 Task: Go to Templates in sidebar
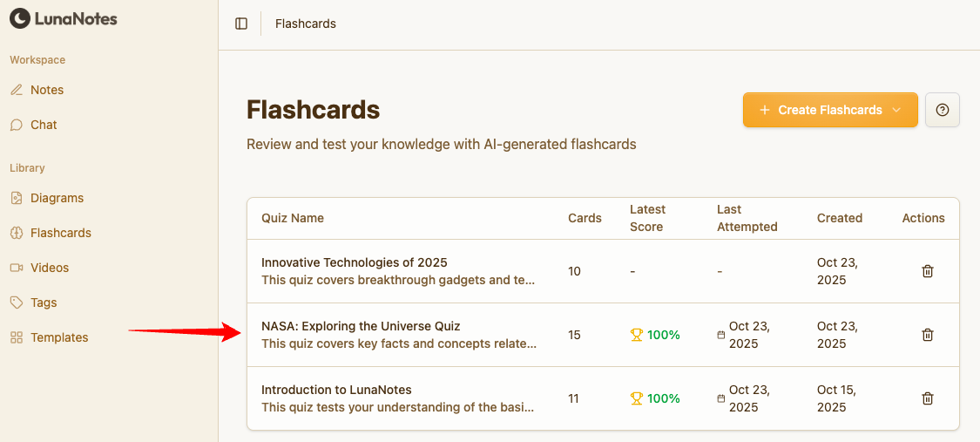point(59,337)
